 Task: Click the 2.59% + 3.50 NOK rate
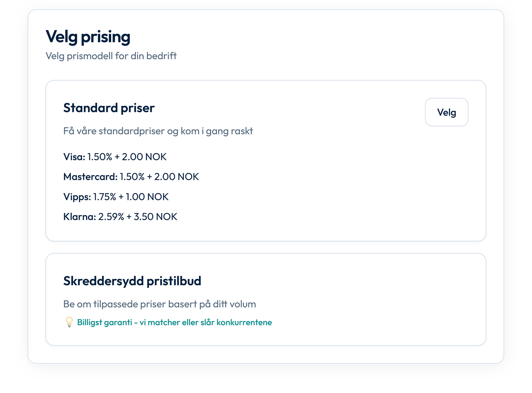pos(138,217)
